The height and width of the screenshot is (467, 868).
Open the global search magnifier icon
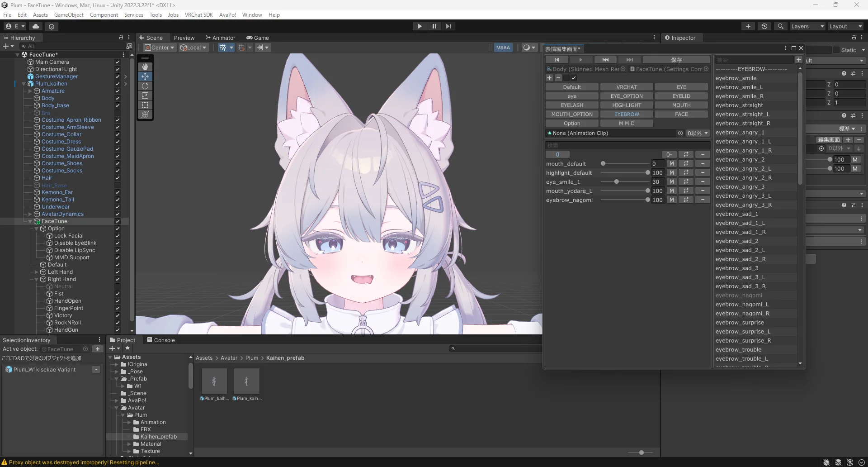click(780, 26)
